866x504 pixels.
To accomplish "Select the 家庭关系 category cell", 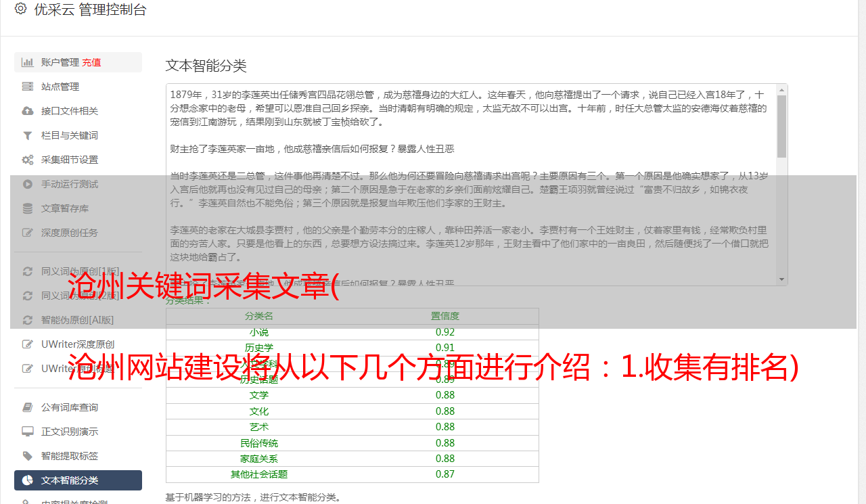I will (x=259, y=459).
